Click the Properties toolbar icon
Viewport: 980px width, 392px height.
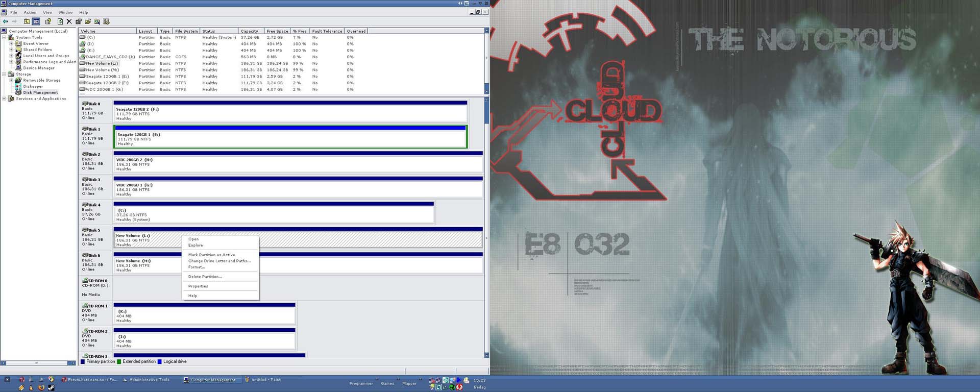click(79, 21)
